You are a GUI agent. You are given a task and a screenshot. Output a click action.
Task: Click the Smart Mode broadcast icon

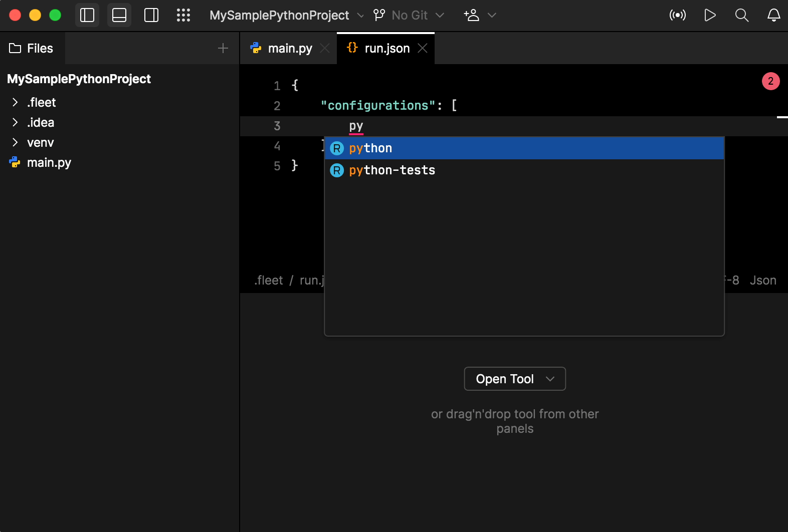[x=678, y=15]
